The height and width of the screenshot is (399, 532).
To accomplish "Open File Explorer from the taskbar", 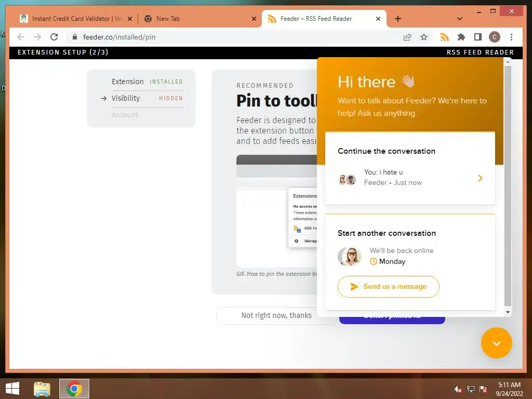I will (x=42, y=389).
